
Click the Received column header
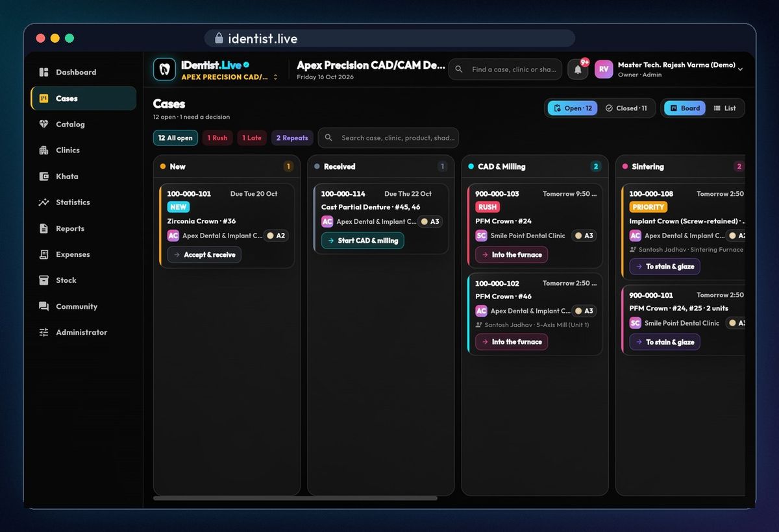pos(380,167)
